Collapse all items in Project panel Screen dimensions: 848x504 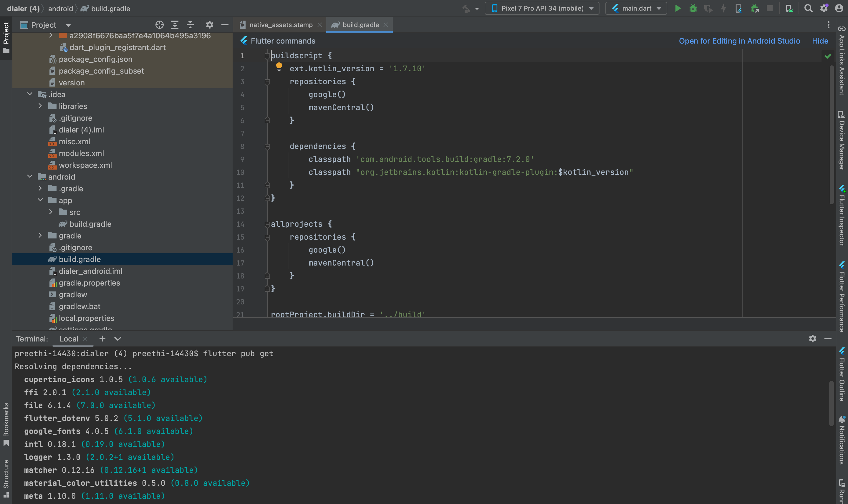click(x=190, y=25)
